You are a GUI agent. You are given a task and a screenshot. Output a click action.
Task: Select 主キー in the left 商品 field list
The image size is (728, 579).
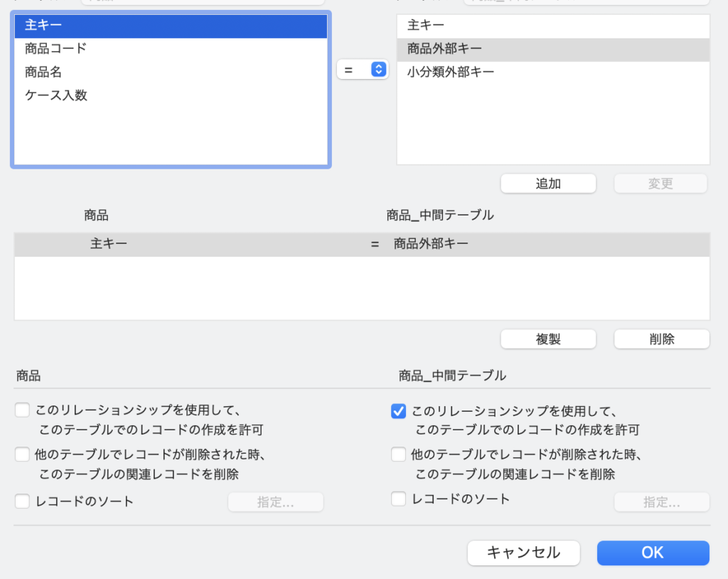(43, 26)
